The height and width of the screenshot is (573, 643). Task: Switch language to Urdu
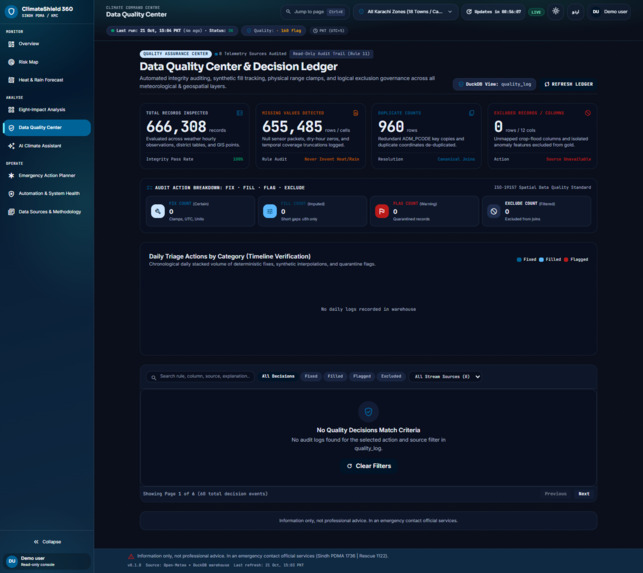(575, 12)
